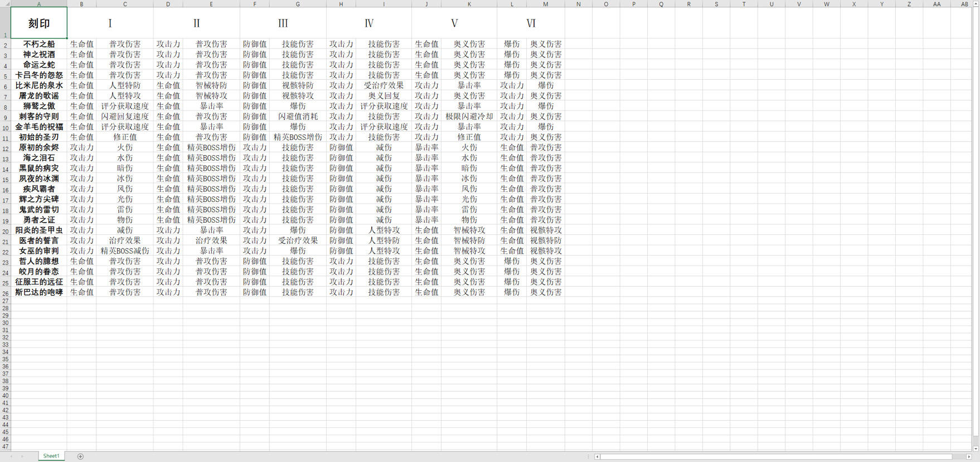Click the 火伤 cell in column C
This screenshot has height=462, width=980.
pyautogui.click(x=125, y=147)
